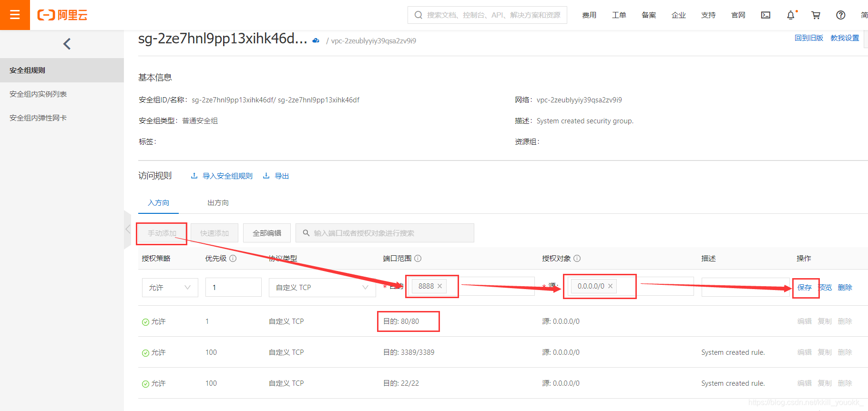Open the 自定义 TCP protocol dropdown

tap(322, 287)
